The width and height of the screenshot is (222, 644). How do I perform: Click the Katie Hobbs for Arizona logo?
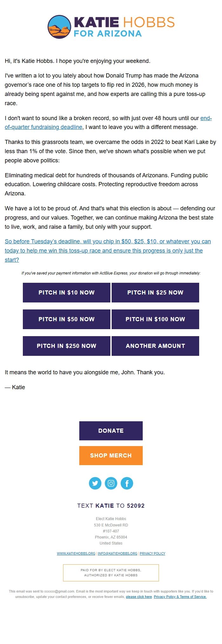click(x=111, y=27)
